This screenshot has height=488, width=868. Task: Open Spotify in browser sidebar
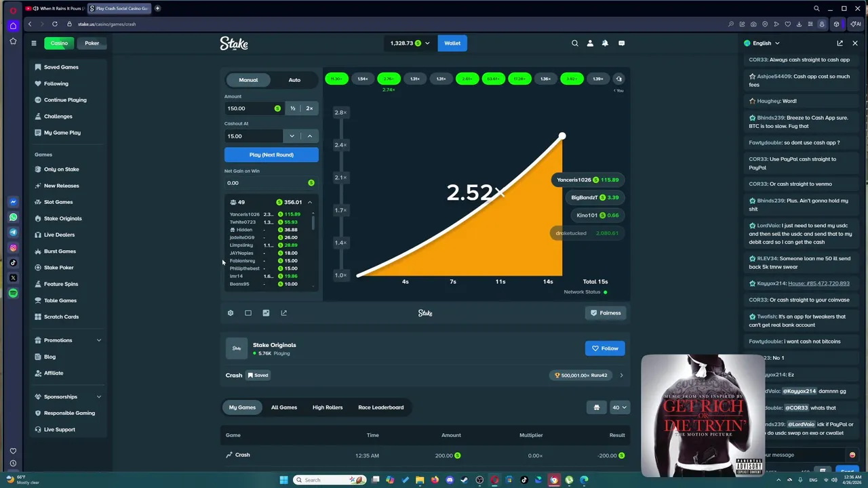[13, 293]
